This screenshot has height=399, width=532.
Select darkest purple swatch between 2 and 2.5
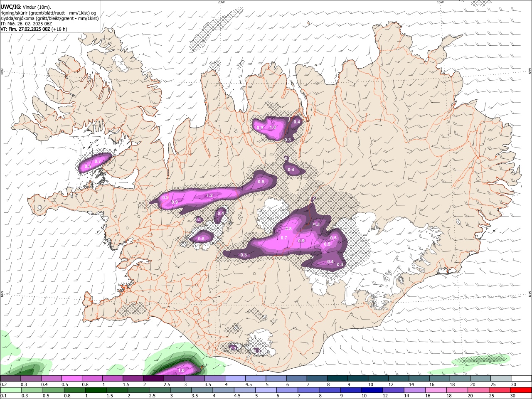click(153, 378)
